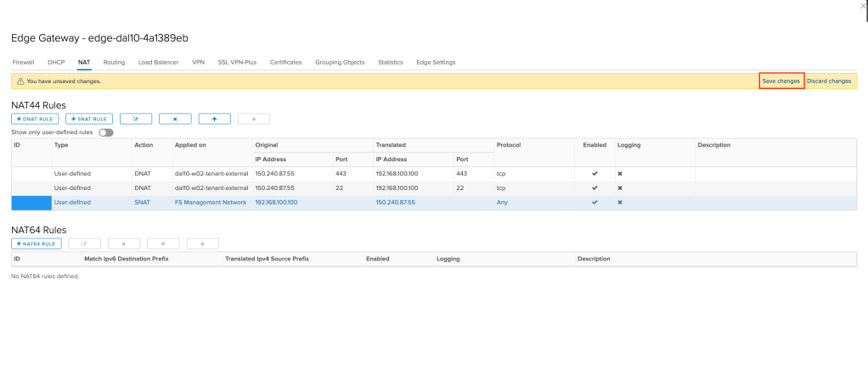The height and width of the screenshot is (380, 868).
Task: Close the Edge Gateway dialog
Action: click(864, 6)
